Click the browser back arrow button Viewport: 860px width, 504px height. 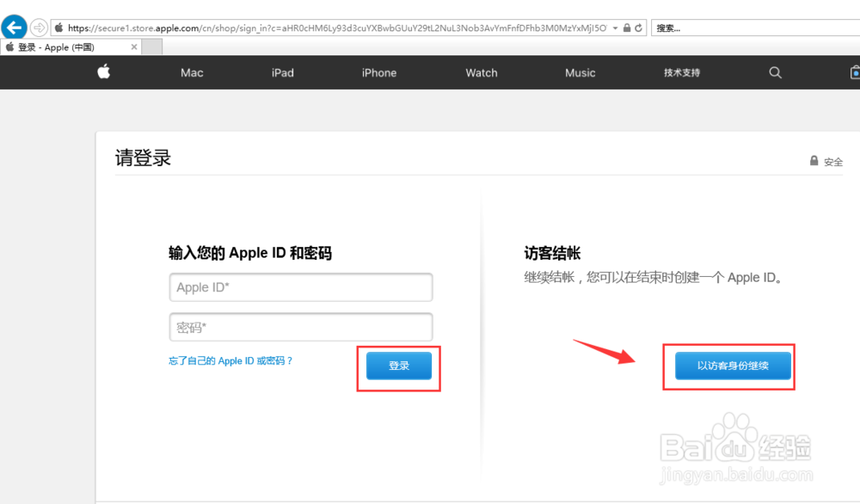[15, 27]
